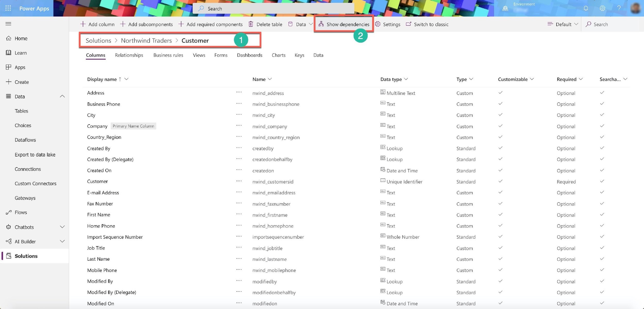Open Customizable column header dropdown

coord(532,79)
